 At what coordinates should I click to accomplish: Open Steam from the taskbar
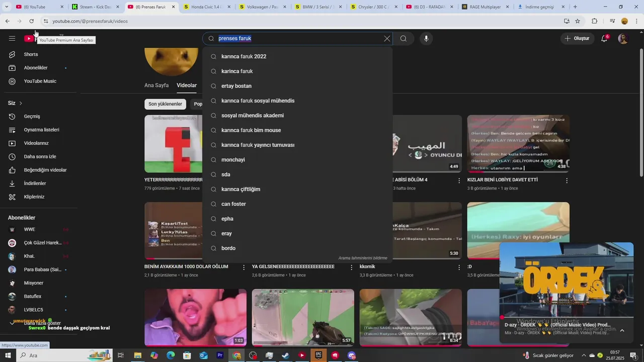pos(285,355)
